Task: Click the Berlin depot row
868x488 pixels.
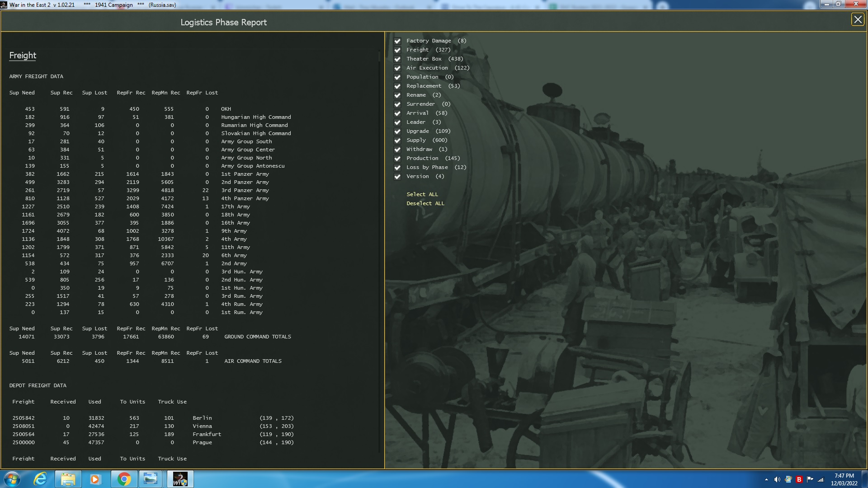Action: (x=153, y=418)
